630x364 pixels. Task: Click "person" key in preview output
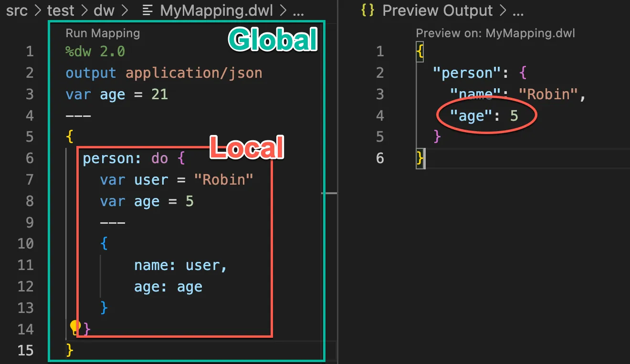(x=467, y=73)
